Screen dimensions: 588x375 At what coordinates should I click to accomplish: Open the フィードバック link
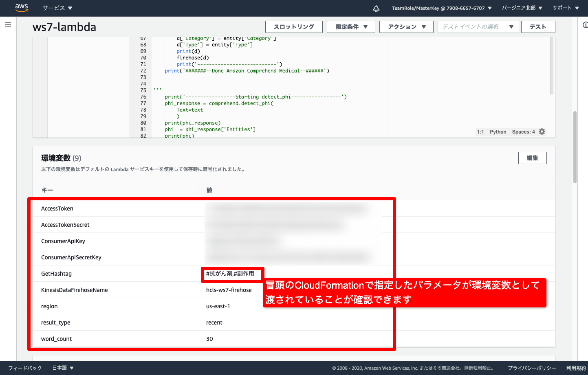coord(25,368)
